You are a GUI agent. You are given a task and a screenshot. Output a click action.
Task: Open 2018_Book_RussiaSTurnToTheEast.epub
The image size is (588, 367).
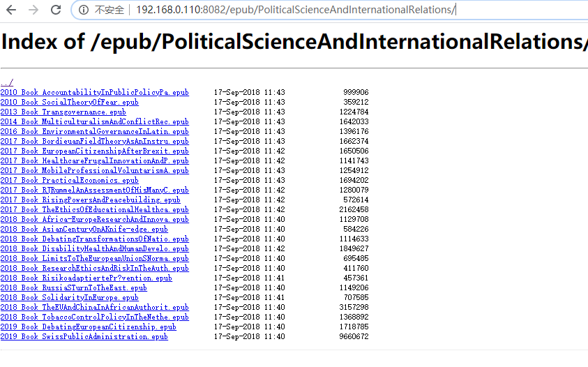[x=73, y=287]
